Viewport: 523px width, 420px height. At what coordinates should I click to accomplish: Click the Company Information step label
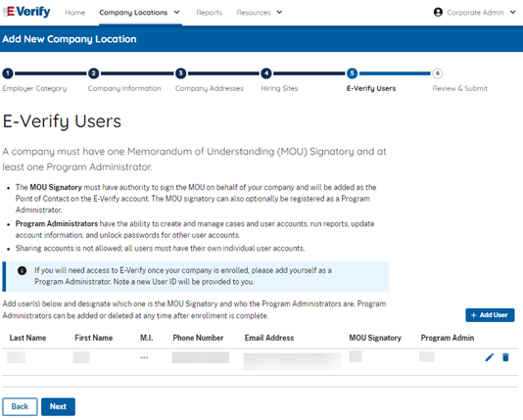pos(124,89)
